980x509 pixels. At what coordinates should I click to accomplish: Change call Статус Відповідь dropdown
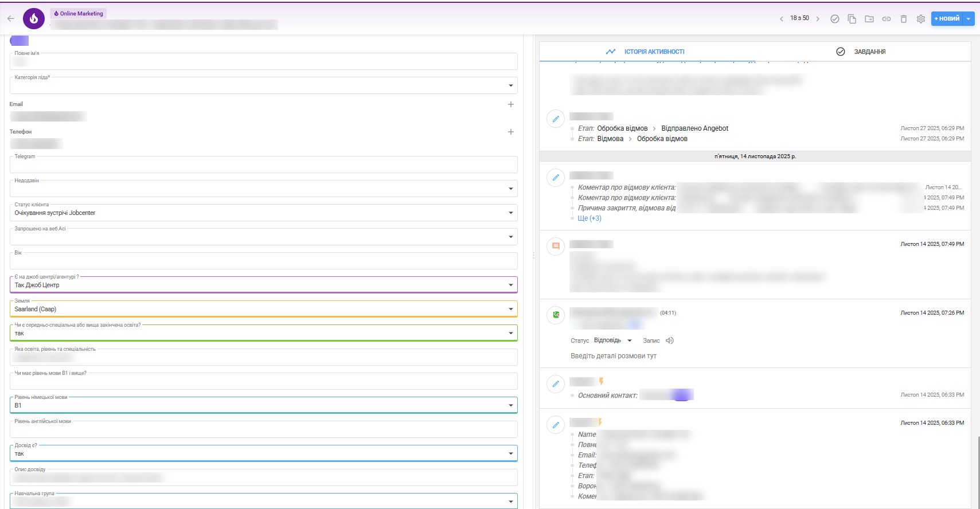613,340
